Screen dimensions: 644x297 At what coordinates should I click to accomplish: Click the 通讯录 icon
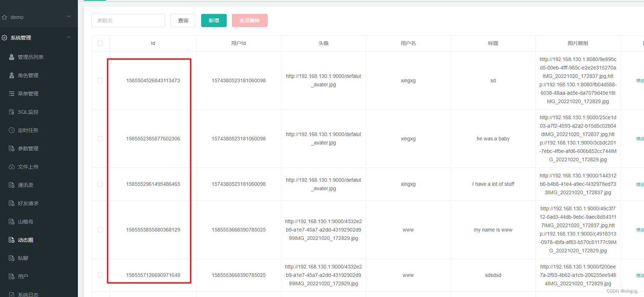click(x=12, y=185)
